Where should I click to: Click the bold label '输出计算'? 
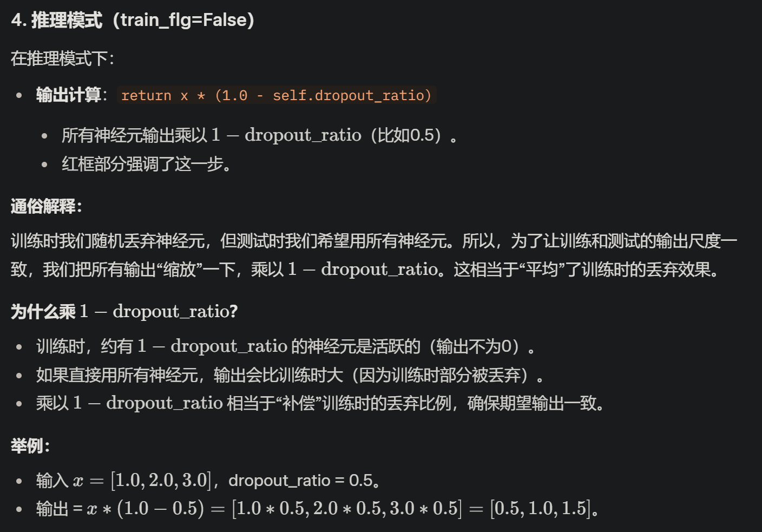pos(69,95)
